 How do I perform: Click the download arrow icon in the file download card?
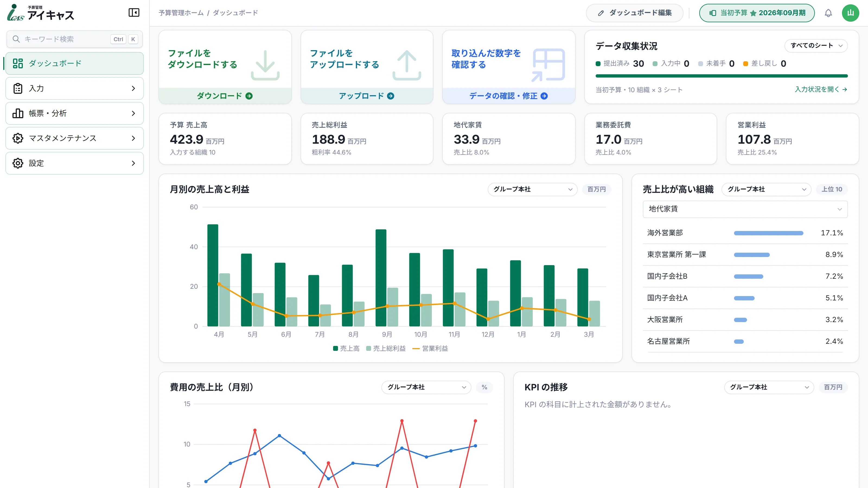pyautogui.click(x=265, y=65)
